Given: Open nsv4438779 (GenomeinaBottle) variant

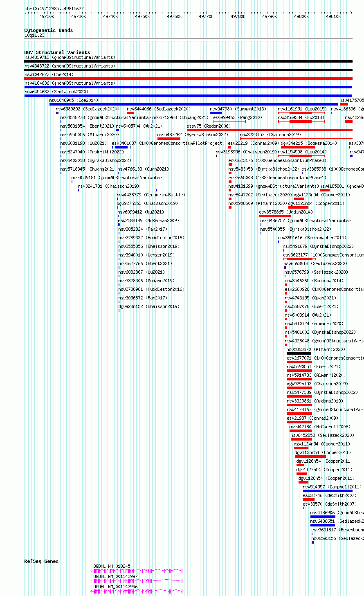Looking at the screenshot, I should click(151, 195).
